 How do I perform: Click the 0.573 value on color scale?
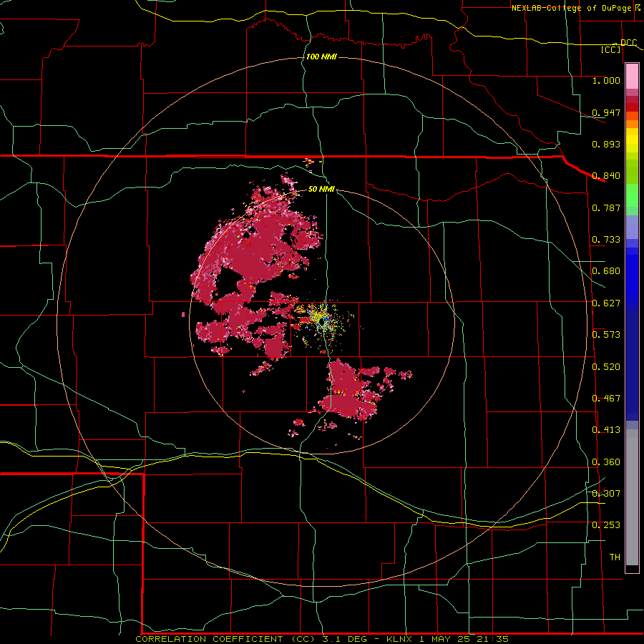(x=606, y=335)
